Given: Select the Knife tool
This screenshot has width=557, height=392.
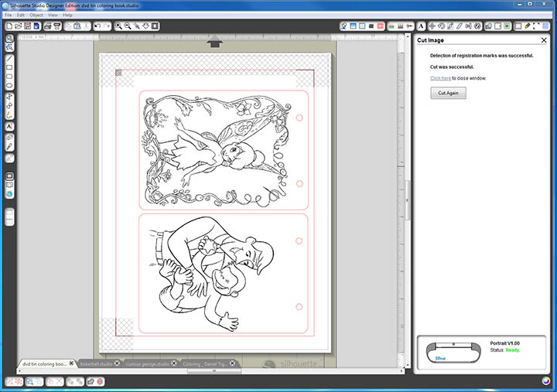Looking at the screenshot, I should (x=9, y=146).
